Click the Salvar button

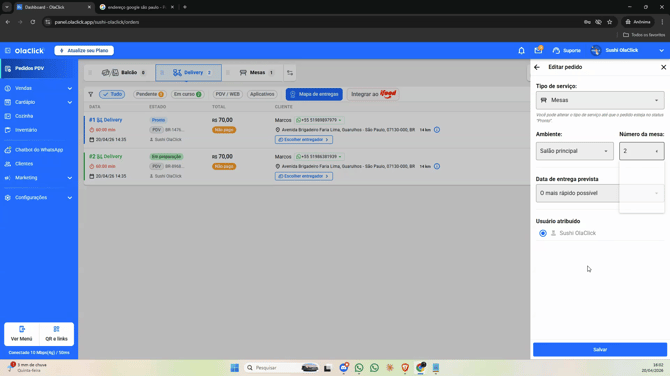600,350
